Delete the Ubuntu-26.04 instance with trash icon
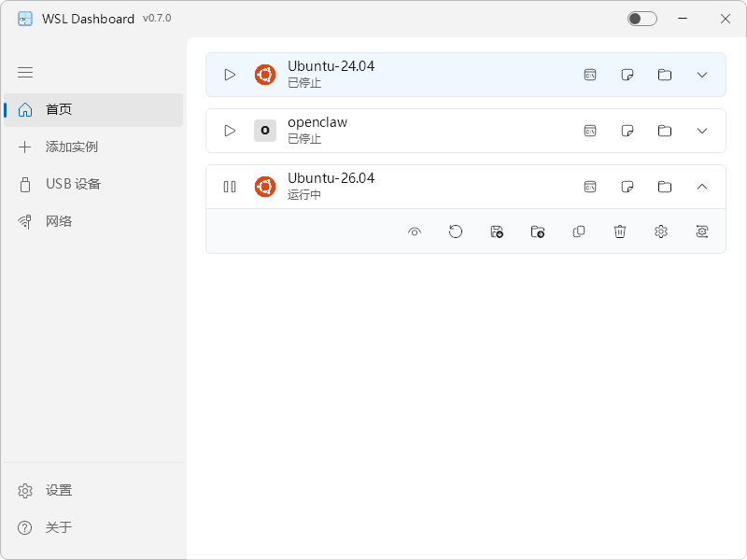 620,231
